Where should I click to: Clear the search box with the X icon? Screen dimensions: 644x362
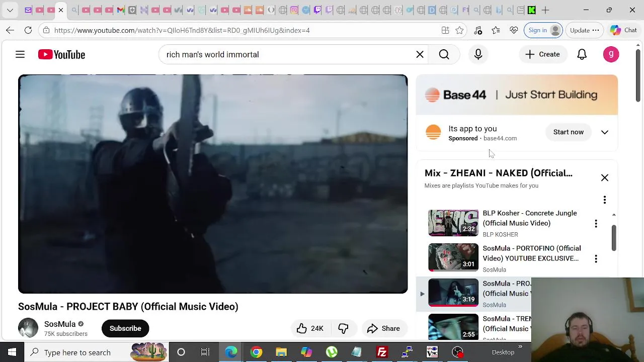coord(420,54)
